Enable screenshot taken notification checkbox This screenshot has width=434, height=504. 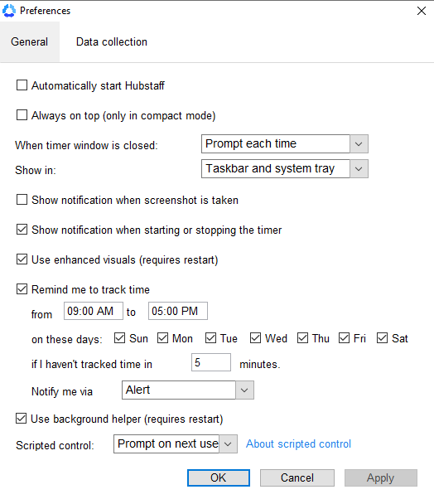coord(22,200)
